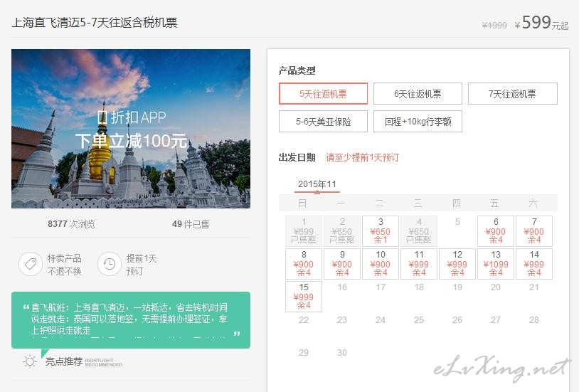579x392 pixels.
Task: Click the ¥599 price text
Action: click(541, 23)
